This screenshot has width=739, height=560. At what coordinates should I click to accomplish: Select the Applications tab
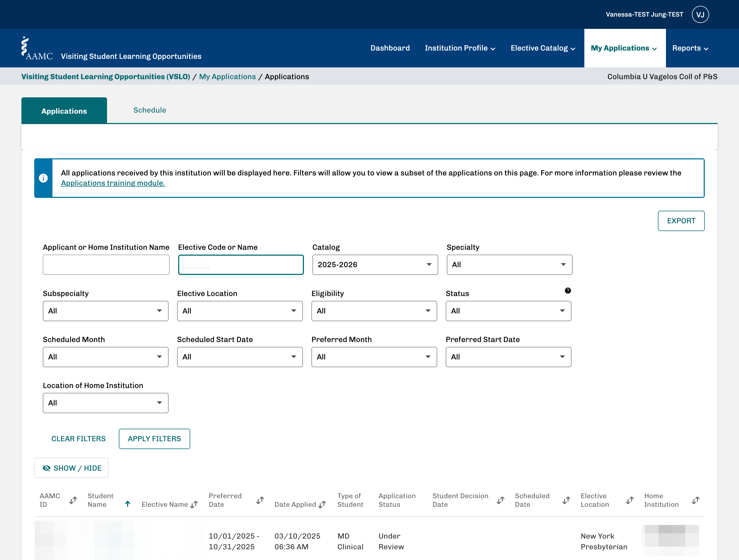64,110
